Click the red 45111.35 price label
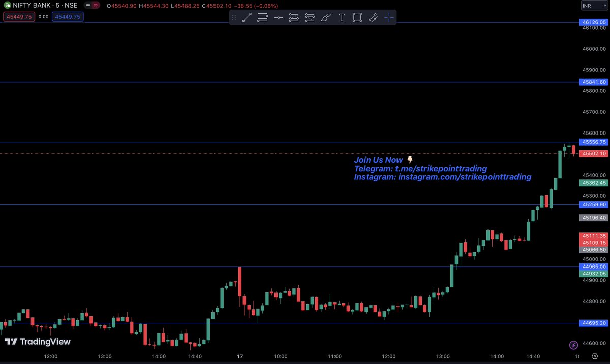The image size is (610, 364). 594,236
